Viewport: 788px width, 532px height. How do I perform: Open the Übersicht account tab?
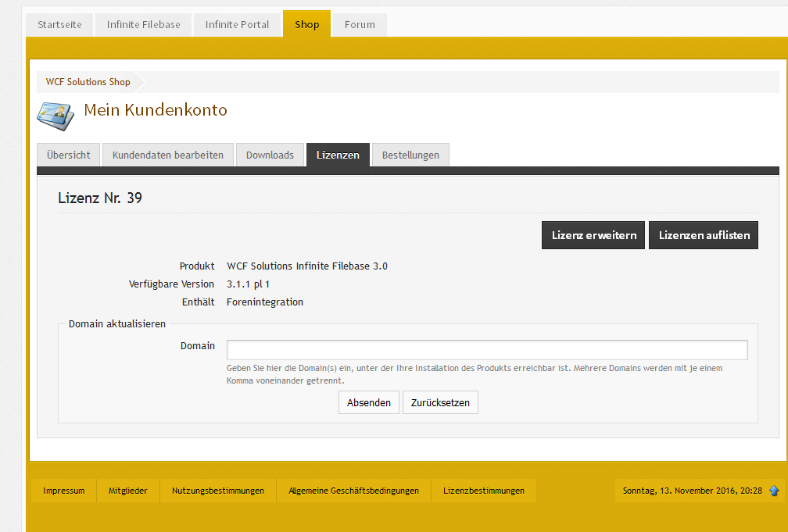69,155
